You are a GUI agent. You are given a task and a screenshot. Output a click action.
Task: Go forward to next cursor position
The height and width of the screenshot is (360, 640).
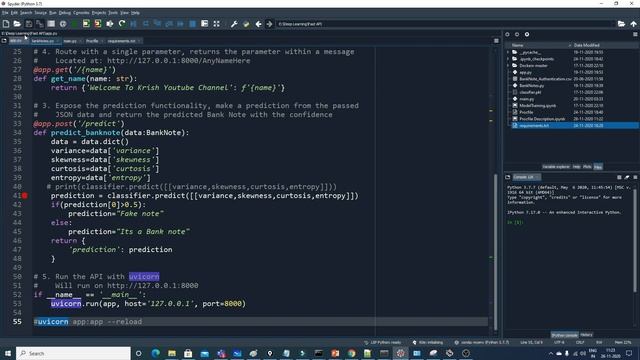[269, 24]
